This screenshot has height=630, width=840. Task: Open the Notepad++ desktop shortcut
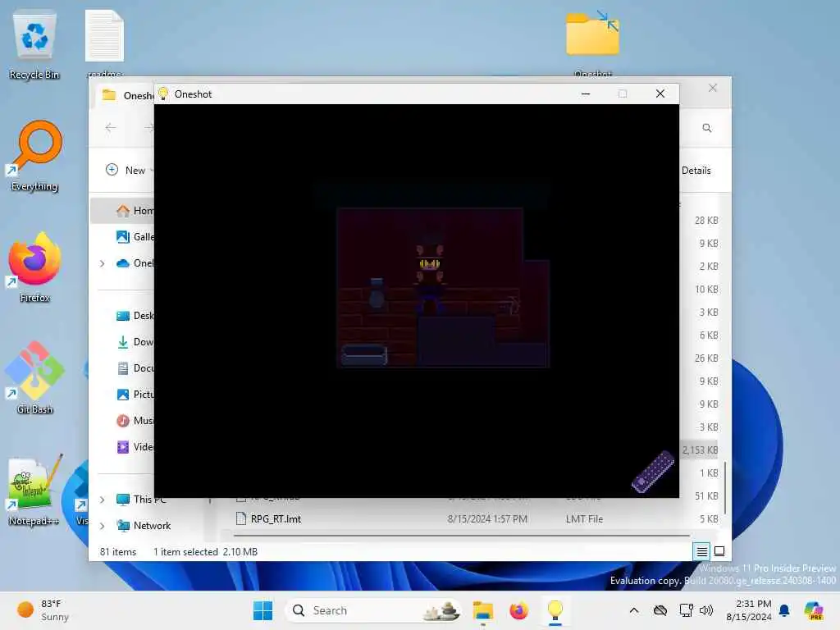tap(34, 491)
